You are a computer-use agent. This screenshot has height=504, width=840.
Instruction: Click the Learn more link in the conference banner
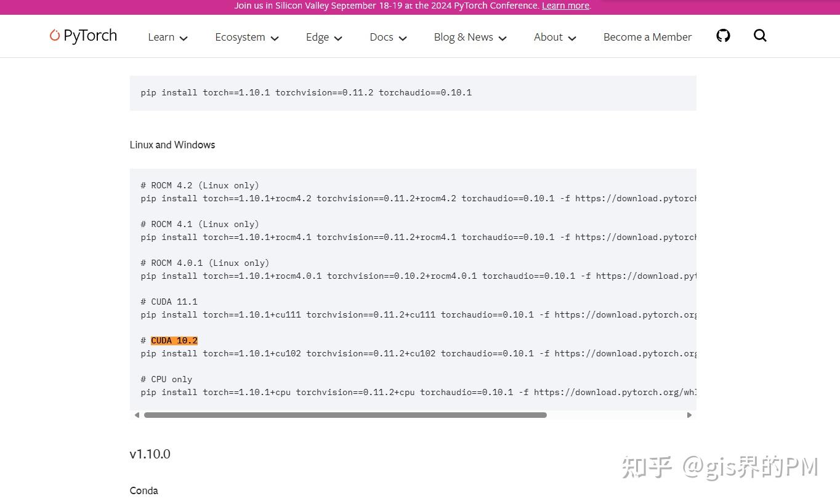click(x=565, y=6)
